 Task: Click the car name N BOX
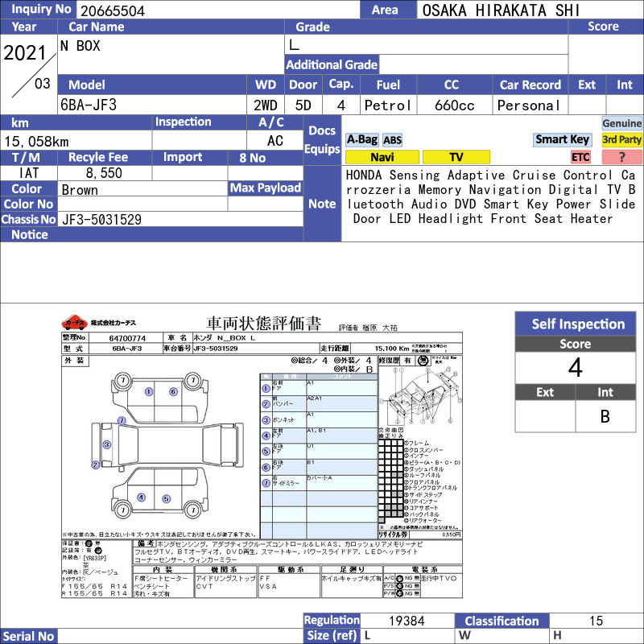coord(80,46)
